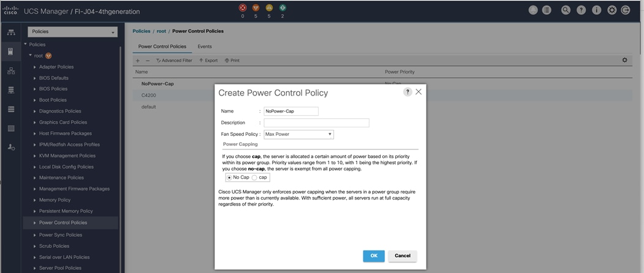Open the VM icon in left rail

tap(11, 109)
